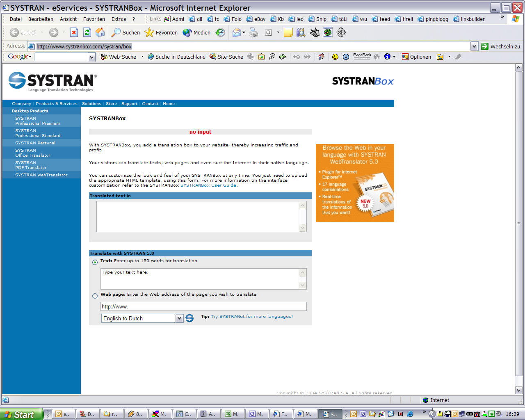Click the Medien globe icon
Screen dimensions: 525x420
click(x=196, y=33)
